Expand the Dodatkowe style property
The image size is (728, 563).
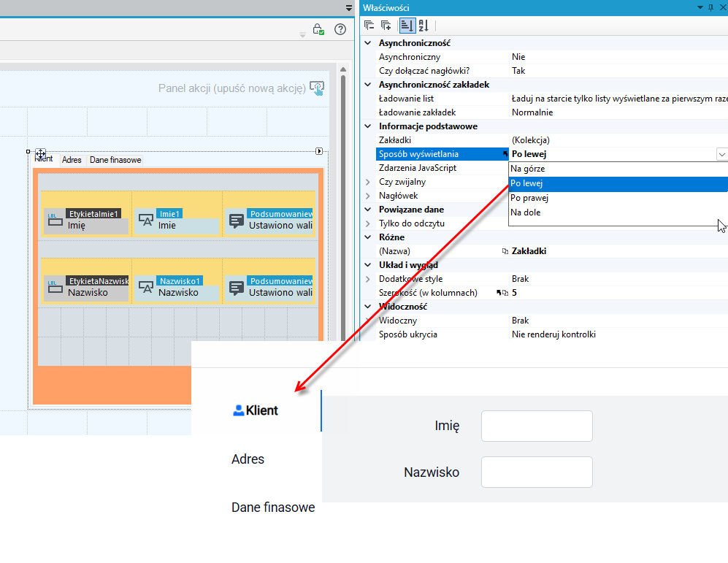368,279
